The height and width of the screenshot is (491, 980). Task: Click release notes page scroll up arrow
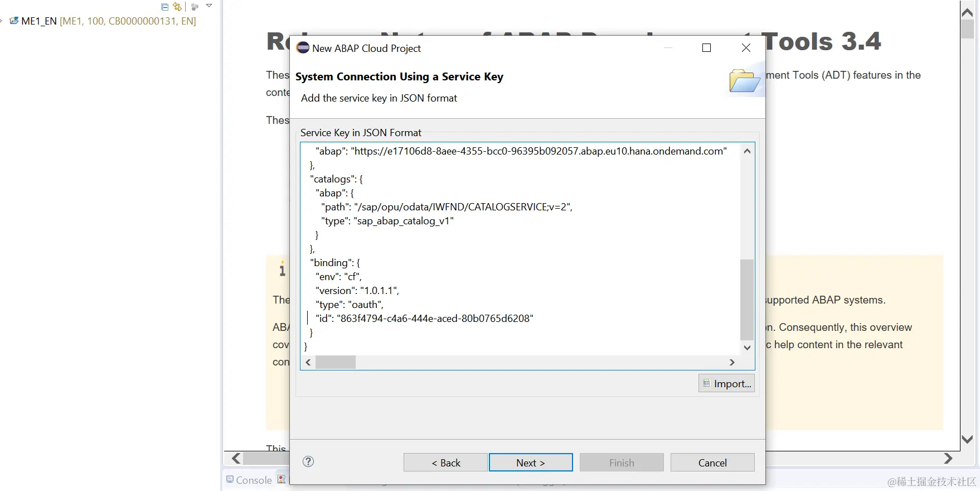967,12
